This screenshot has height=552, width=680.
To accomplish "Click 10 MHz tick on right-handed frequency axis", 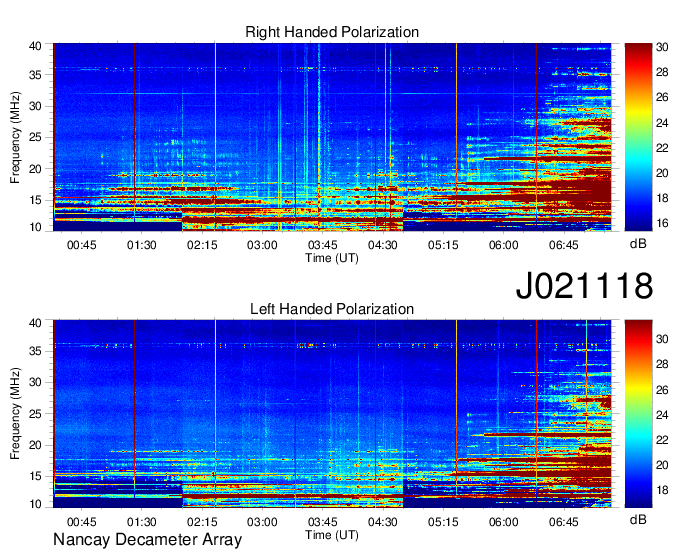I will 35,227.
